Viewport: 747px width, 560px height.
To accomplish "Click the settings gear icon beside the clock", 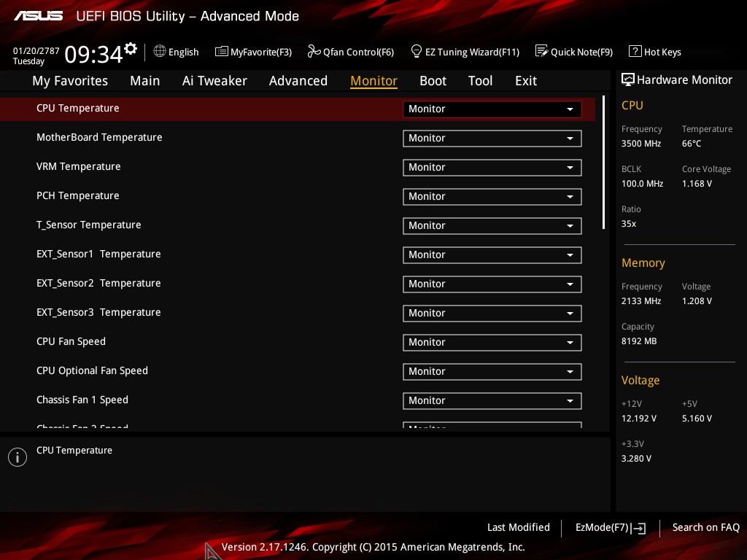I will (131, 49).
